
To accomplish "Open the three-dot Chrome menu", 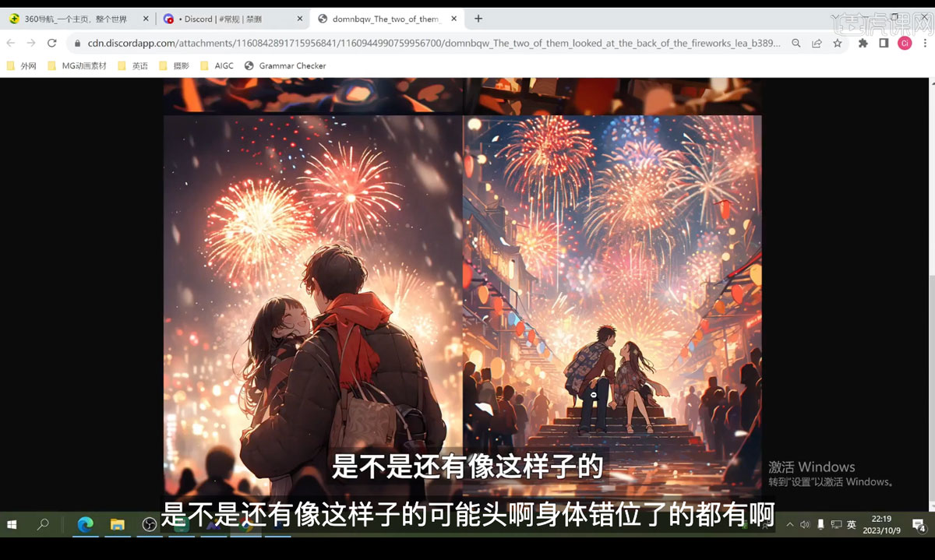I will [925, 44].
